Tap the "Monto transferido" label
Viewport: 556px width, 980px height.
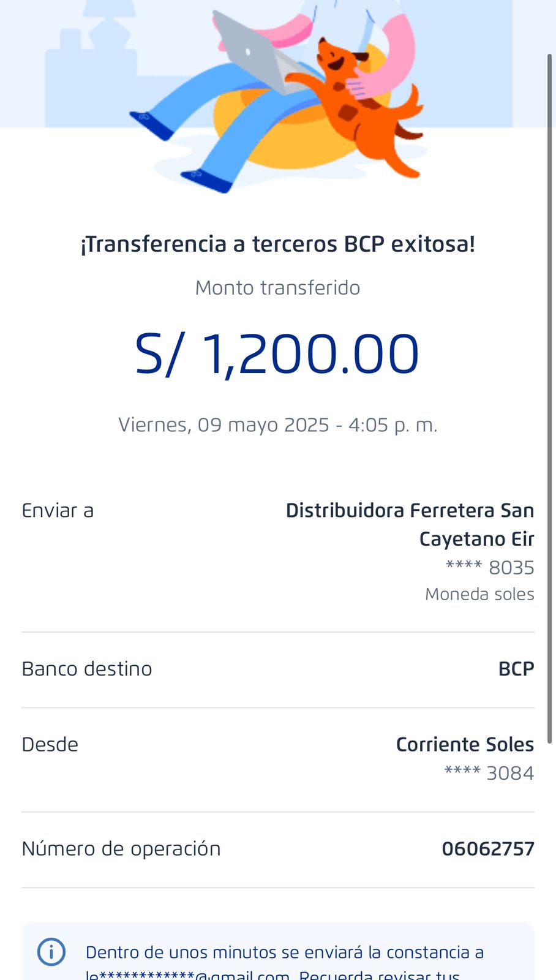click(x=277, y=288)
